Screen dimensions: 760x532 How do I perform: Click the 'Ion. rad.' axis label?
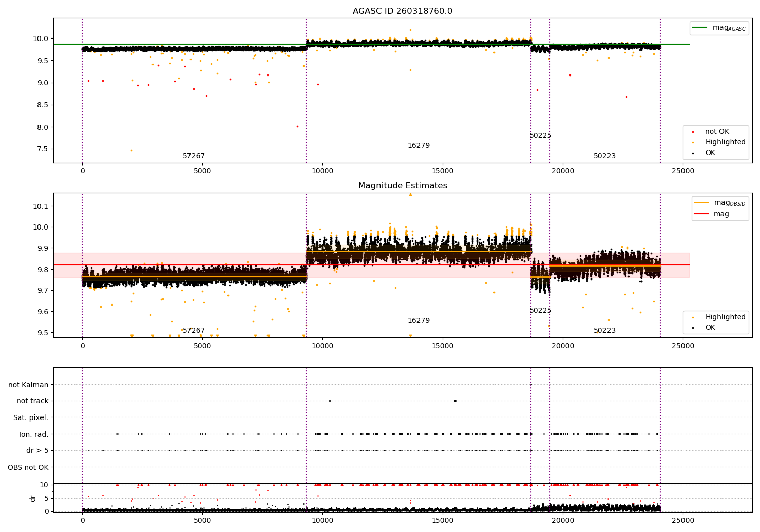click(34, 435)
